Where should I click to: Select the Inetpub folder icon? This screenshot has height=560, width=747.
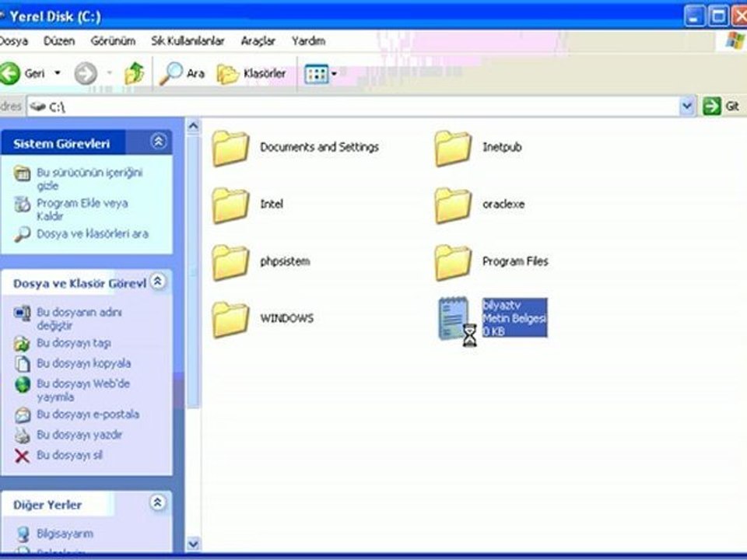(x=453, y=148)
